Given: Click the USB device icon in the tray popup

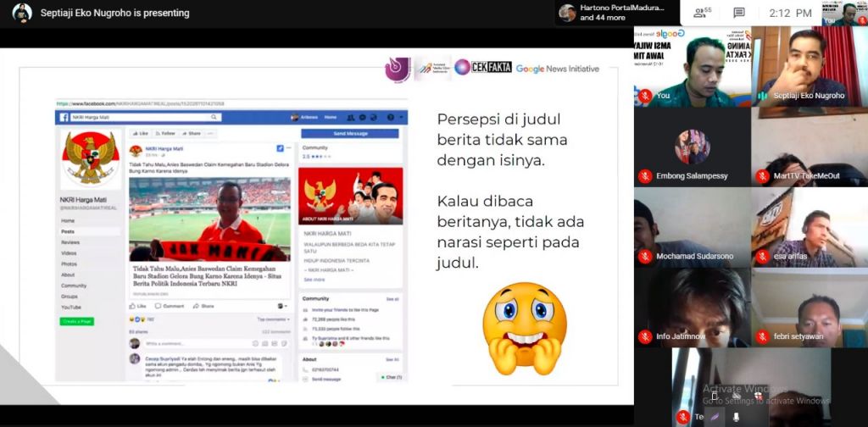Looking at the screenshot, I should (715, 396).
